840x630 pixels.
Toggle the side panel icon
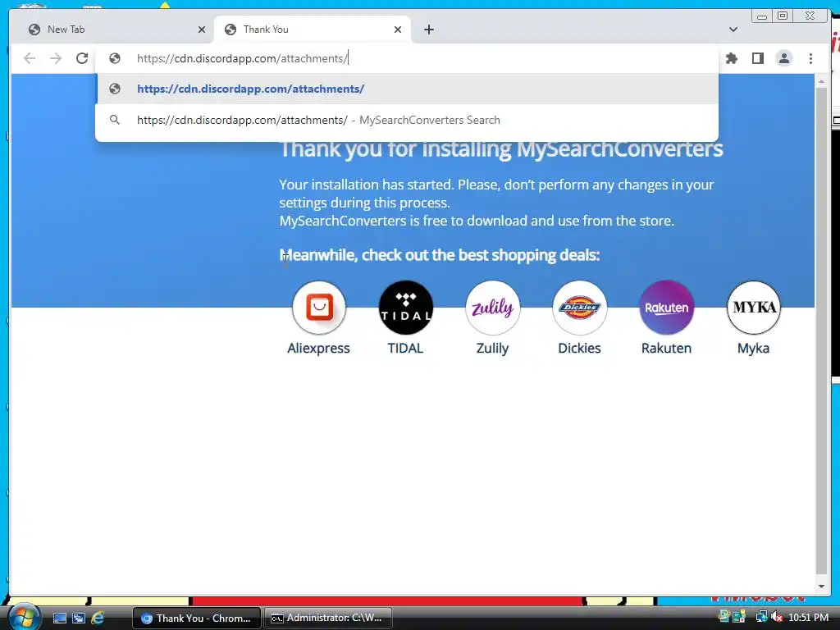click(x=757, y=58)
